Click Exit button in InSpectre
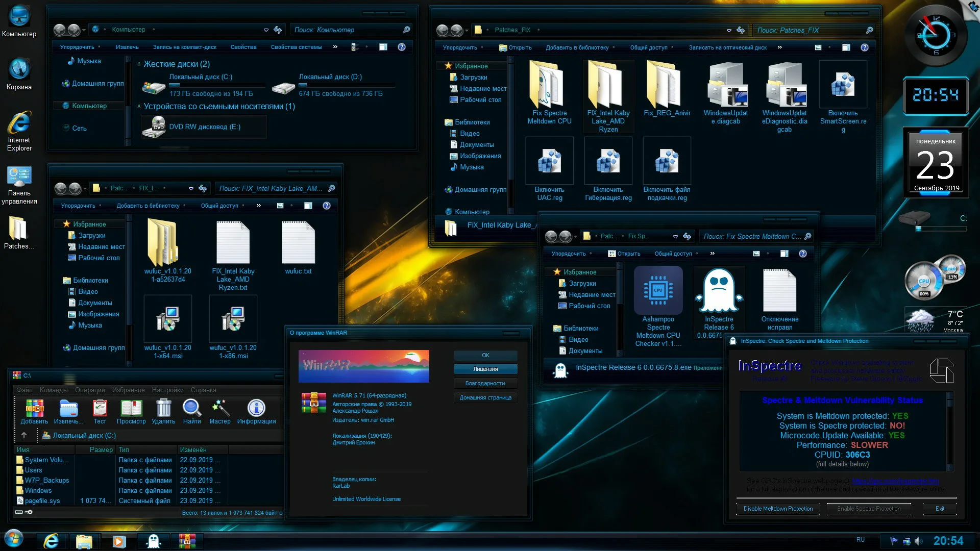 pyautogui.click(x=940, y=509)
